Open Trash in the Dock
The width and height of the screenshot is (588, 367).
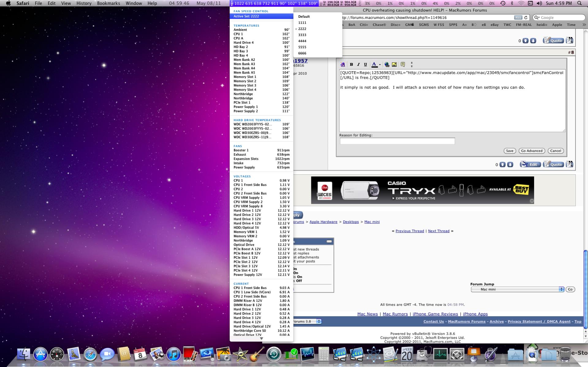point(565,354)
